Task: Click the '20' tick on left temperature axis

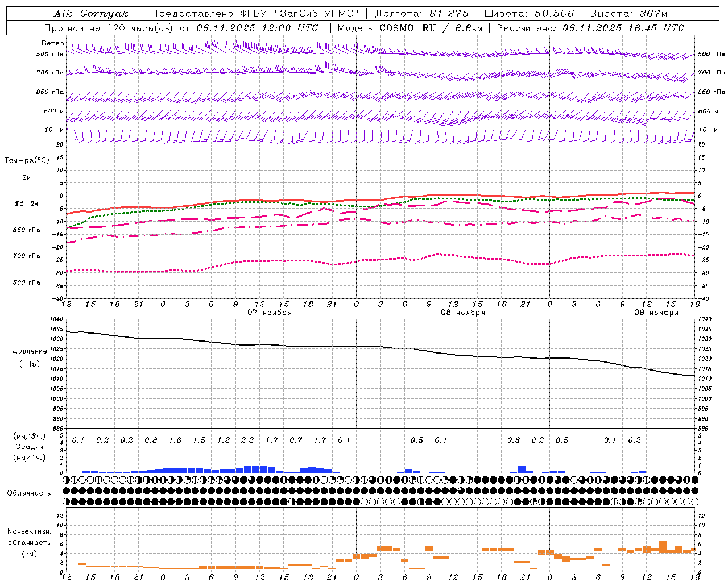Action: pyautogui.click(x=60, y=145)
